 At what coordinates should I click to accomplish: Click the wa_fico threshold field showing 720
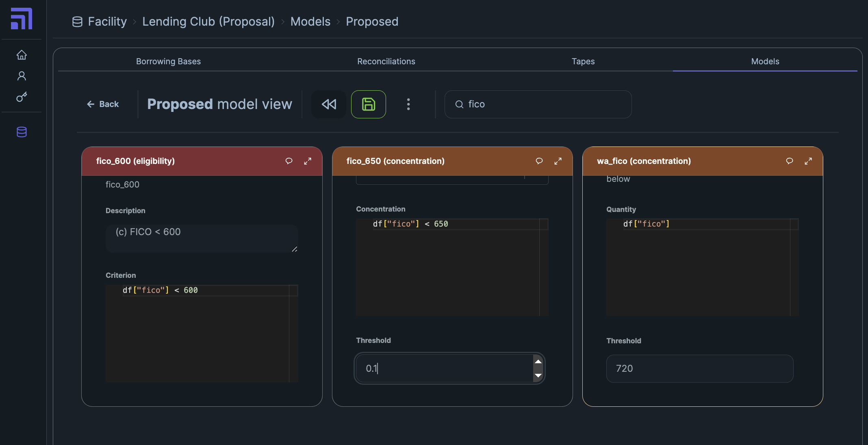[699, 369]
